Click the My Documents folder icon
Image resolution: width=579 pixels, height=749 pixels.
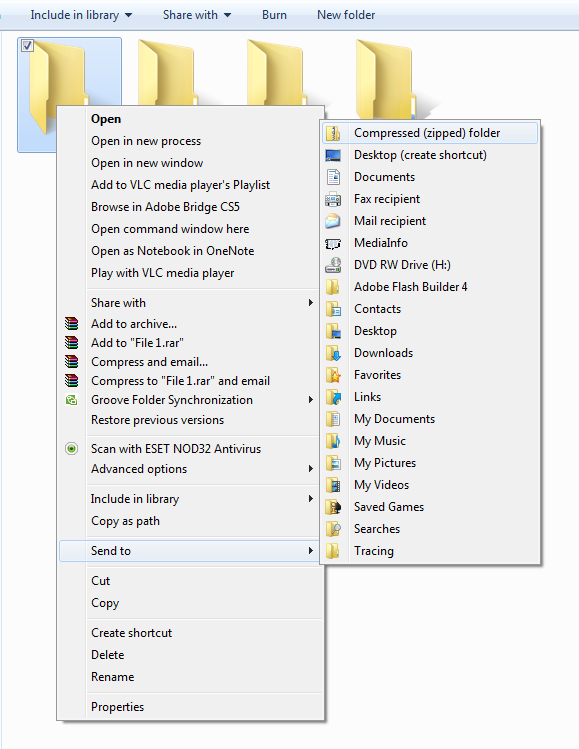click(x=333, y=419)
